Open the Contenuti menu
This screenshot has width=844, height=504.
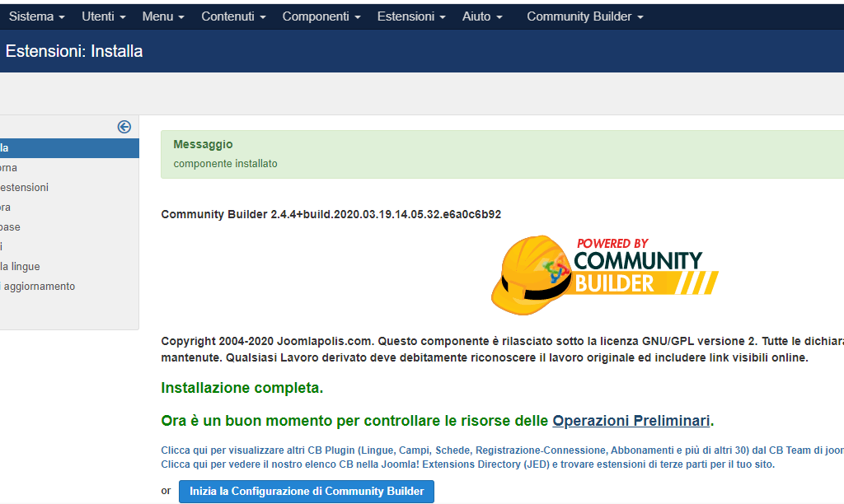[233, 16]
